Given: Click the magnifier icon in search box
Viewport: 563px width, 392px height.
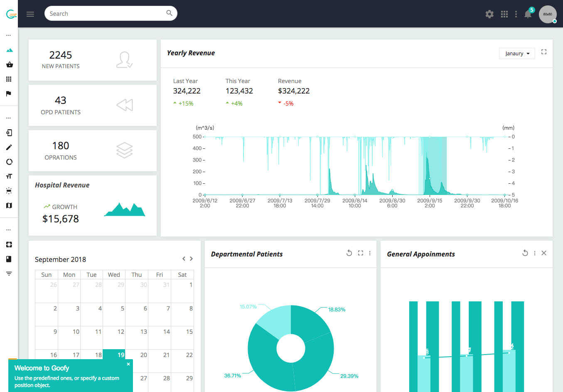Looking at the screenshot, I should (169, 13).
